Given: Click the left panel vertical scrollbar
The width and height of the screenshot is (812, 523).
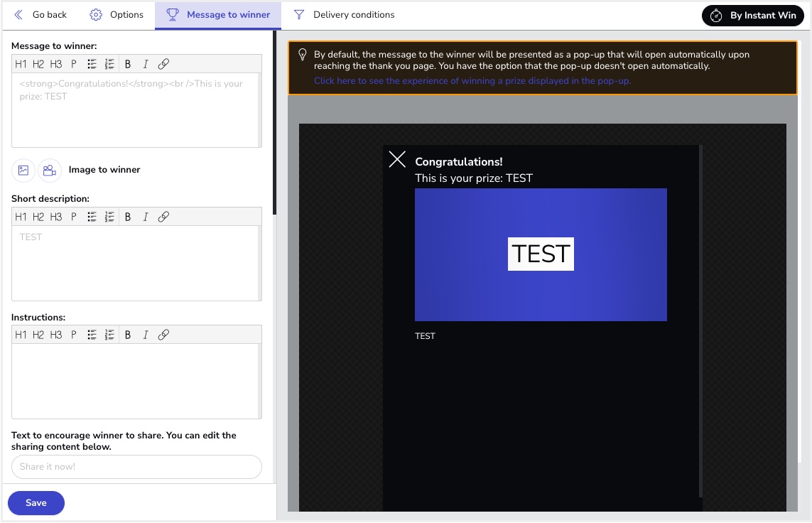Looking at the screenshot, I should tap(274, 123).
